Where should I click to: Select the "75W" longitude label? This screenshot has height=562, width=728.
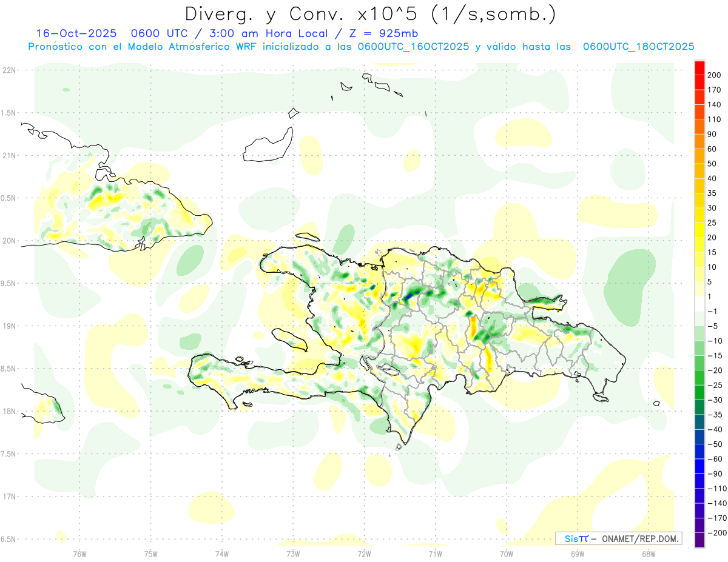pos(151,553)
